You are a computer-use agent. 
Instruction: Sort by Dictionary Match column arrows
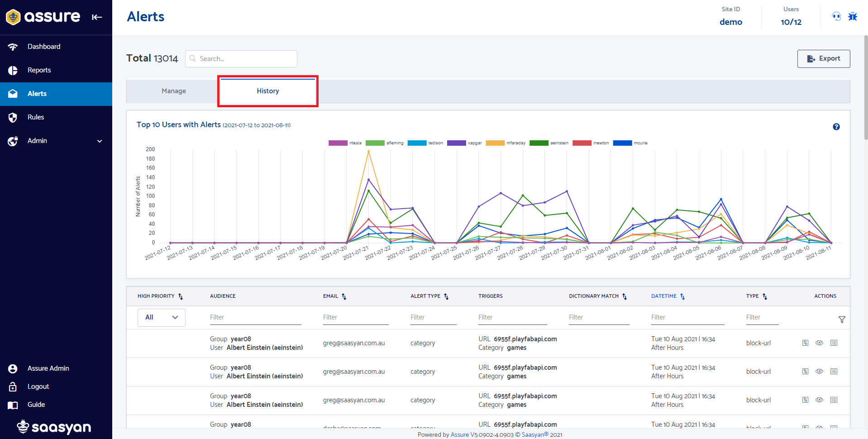point(625,296)
